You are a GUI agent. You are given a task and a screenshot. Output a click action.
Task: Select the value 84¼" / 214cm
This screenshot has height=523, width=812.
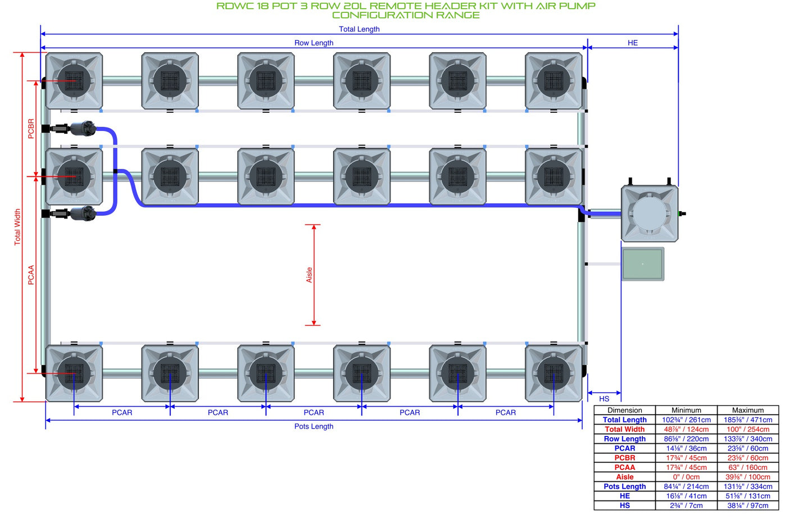pos(687,487)
